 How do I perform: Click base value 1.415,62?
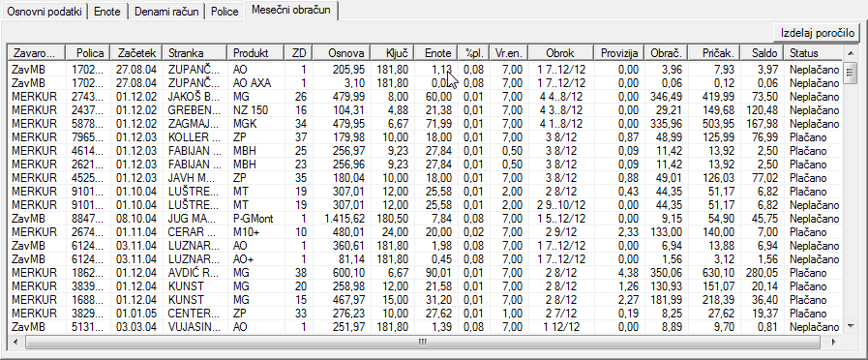344,218
